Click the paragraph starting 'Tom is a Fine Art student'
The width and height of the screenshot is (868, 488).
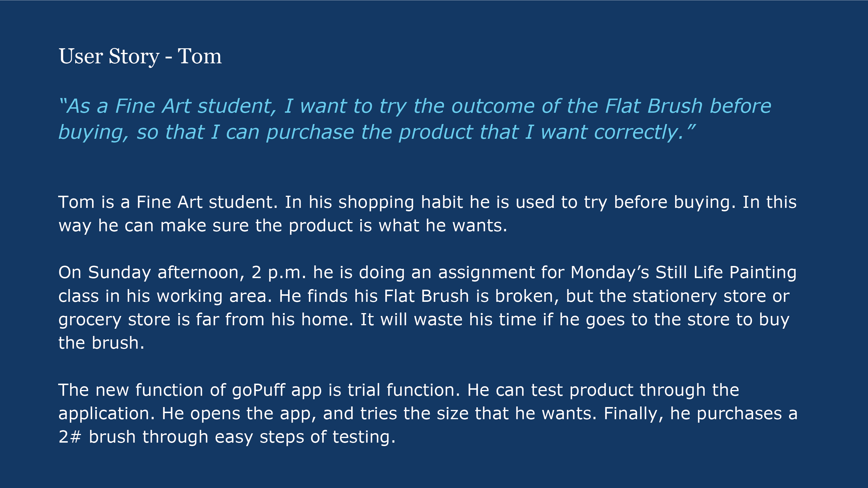coord(428,214)
